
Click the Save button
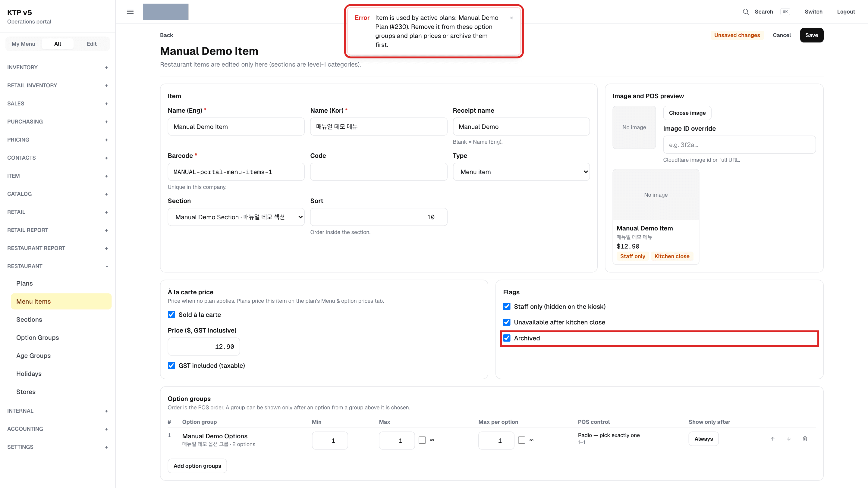(812, 35)
